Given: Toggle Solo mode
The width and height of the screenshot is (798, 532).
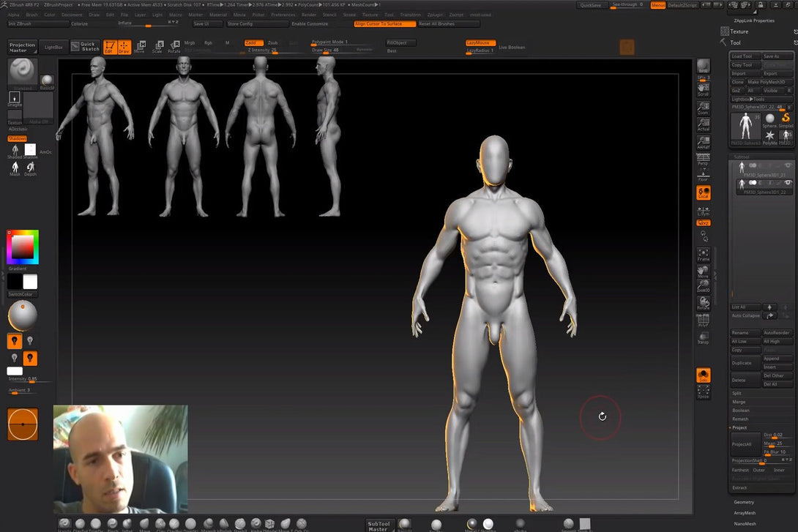Looking at the screenshot, I should click(x=704, y=375).
